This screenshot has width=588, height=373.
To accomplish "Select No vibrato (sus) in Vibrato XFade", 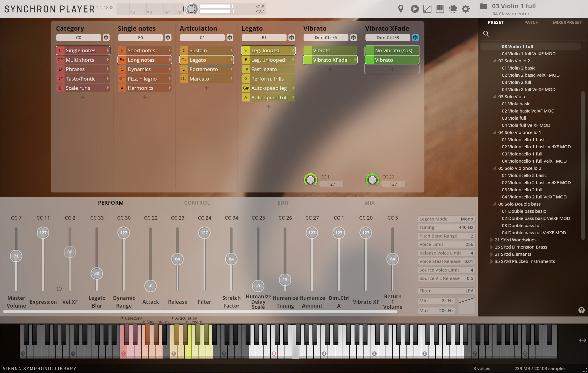I will click(x=392, y=50).
